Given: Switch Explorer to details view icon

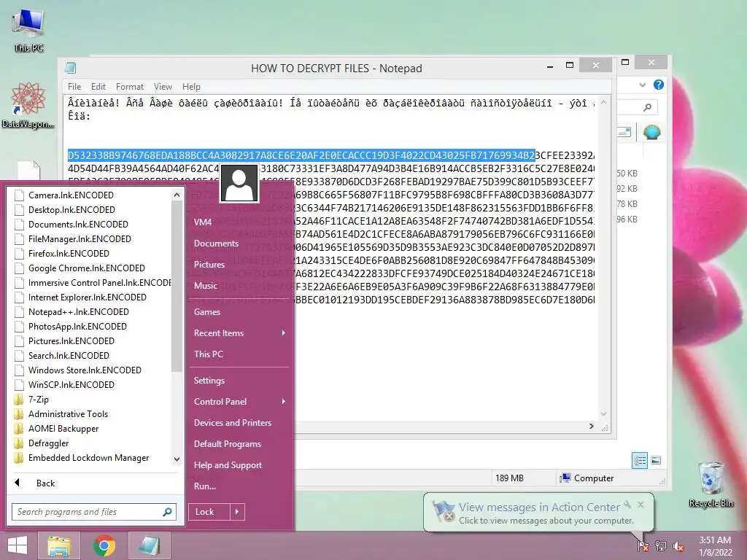Looking at the screenshot, I should click(640, 460).
